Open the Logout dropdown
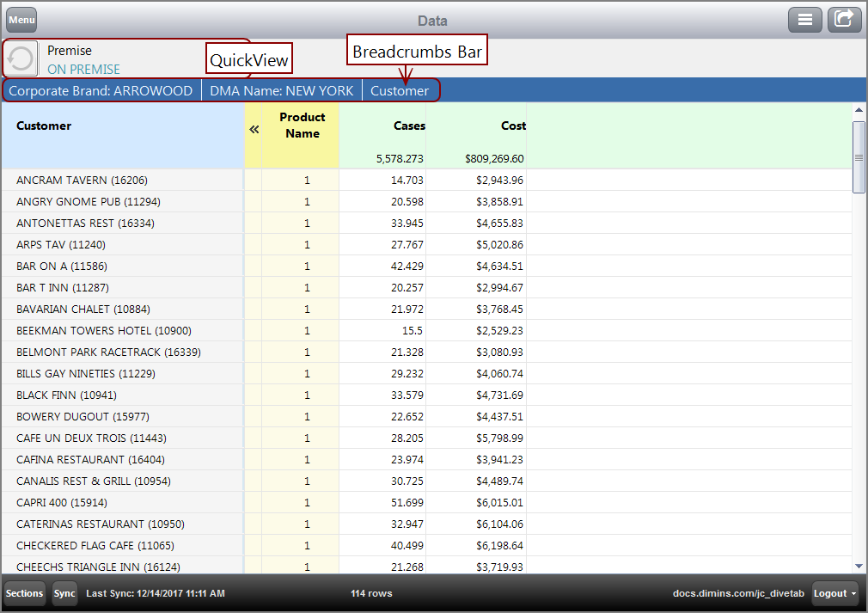This screenshot has width=868, height=613. click(835, 593)
